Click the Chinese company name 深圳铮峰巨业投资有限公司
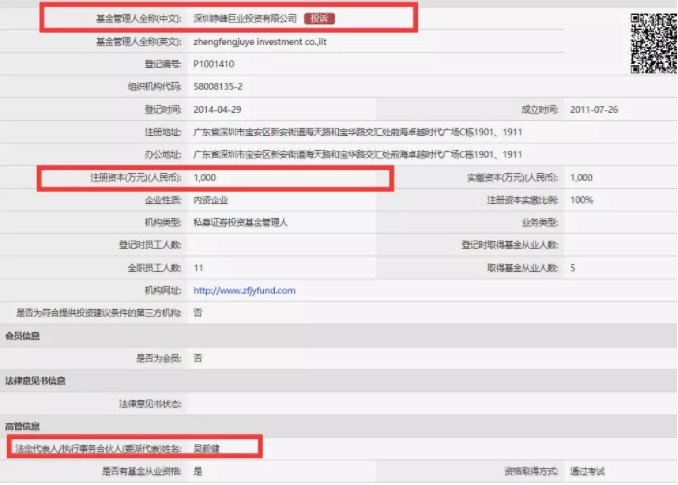This screenshot has width=678, height=485. [x=245, y=18]
